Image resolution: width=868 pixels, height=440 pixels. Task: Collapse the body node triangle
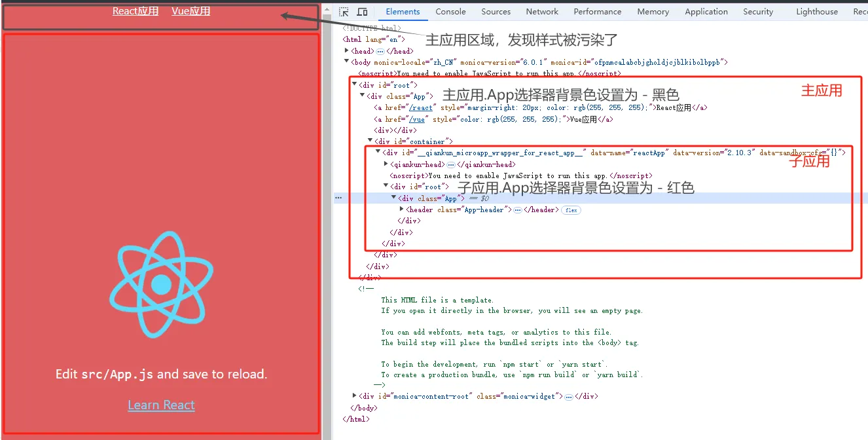coord(347,62)
